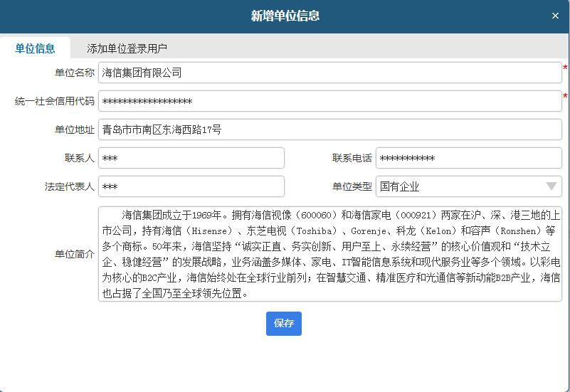The height and width of the screenshot is (392, 570).
Task: Select the 单位简介 label
Action: pos(74,254)
